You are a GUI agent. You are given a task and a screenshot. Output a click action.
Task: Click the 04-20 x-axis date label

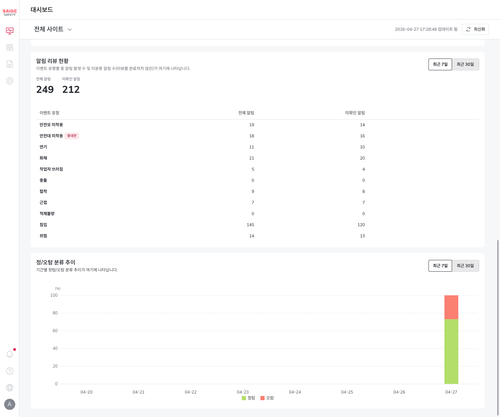[86, 392]
